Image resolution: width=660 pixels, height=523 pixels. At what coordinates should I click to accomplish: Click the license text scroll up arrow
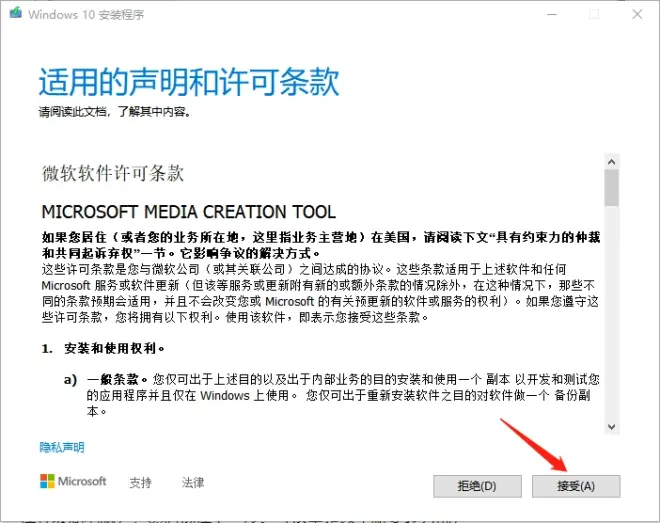612,162
